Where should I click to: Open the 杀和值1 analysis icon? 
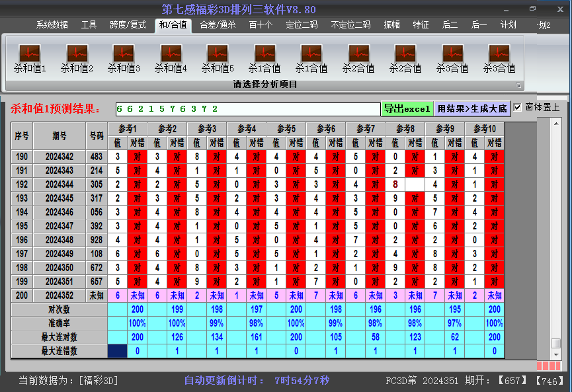[30, 58]
